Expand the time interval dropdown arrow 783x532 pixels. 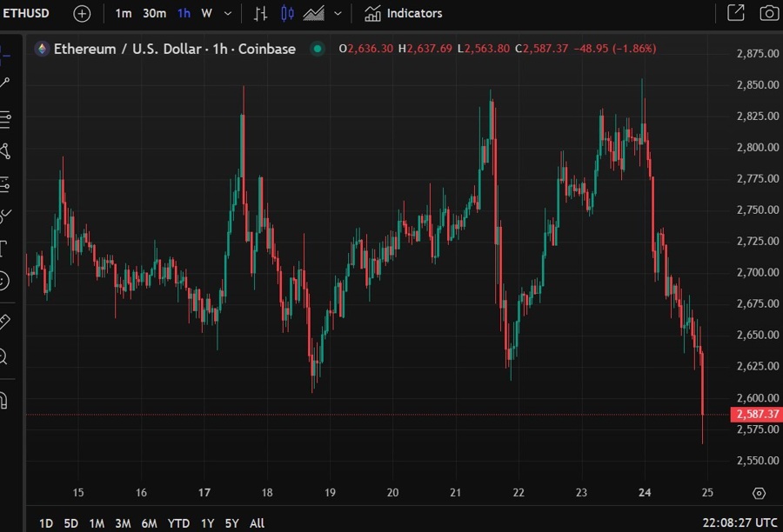tap(228, 14)
